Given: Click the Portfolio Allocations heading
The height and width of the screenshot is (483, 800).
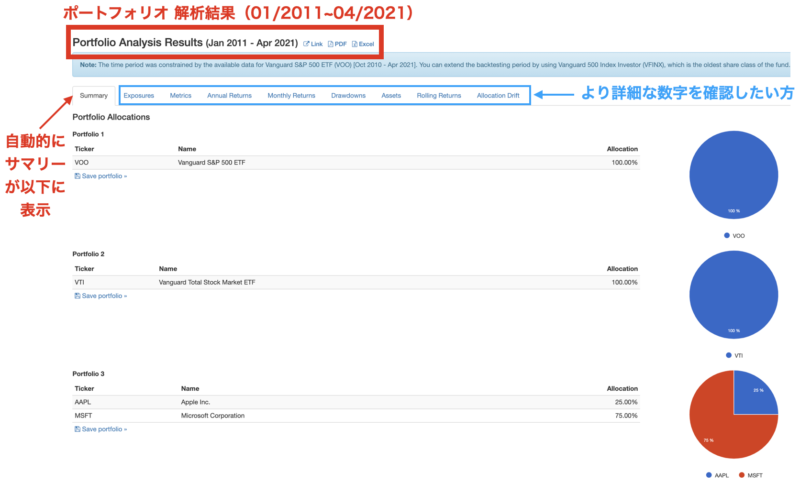Looking at the screenshot, I should pos(111,117).
